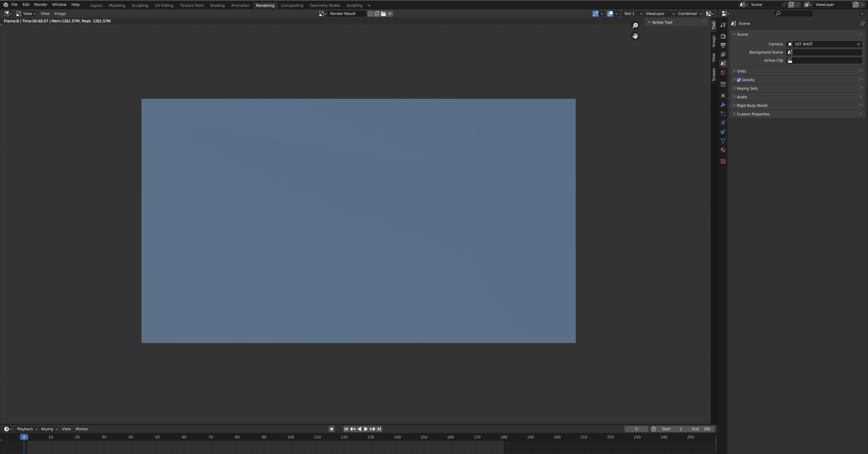This screenshot has height=454, width=868.
Task: Open the Render menu
Action: (x=41, y=5)
